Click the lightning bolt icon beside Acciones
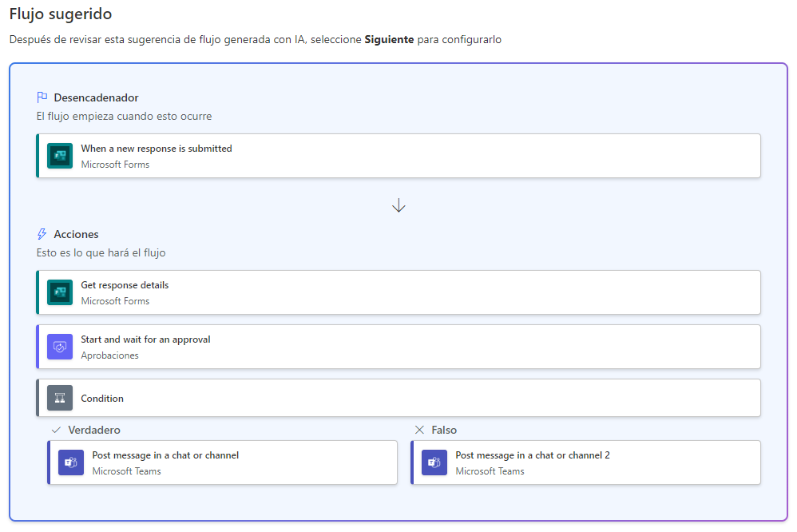The height and width of the screenshot is (532, 797). pos(42,234)
